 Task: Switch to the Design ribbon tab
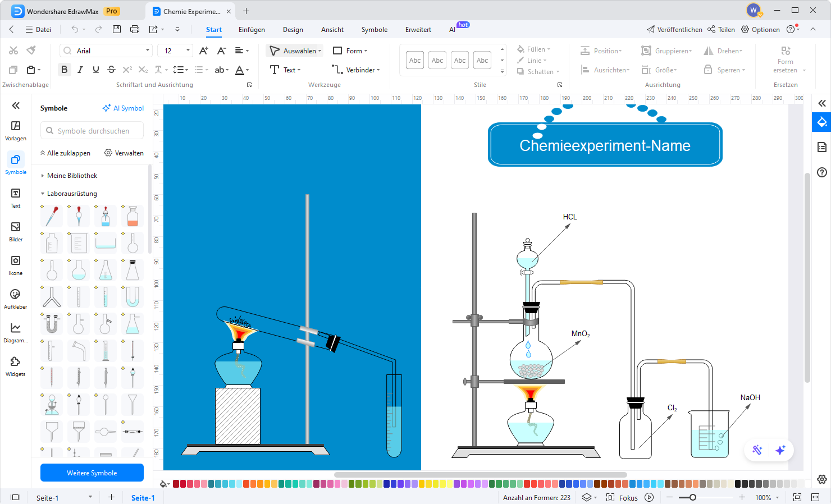click(x=293, y=30)
